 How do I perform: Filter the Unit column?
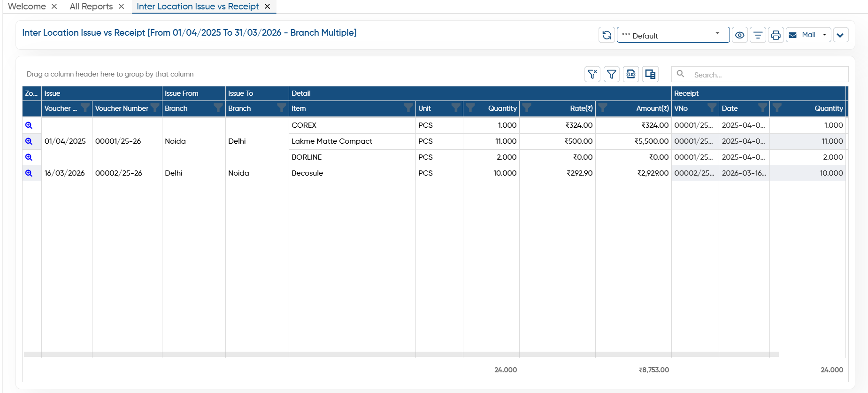456,108
